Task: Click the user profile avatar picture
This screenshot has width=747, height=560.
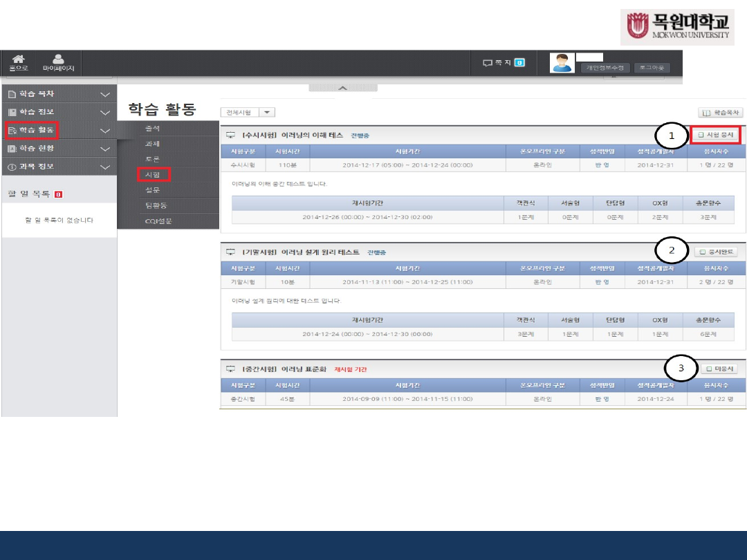Action: click(562, 63)
